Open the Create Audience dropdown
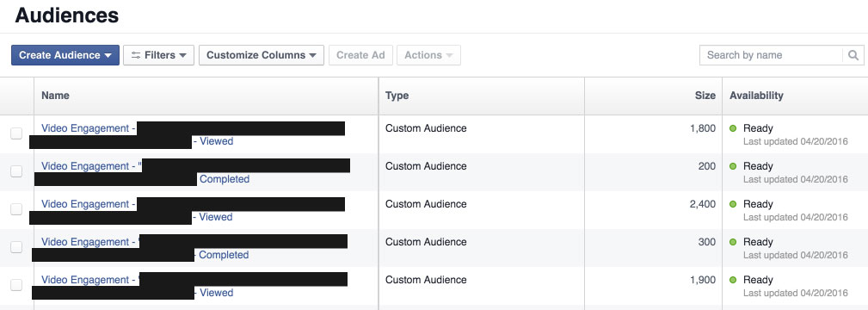This screenshot has width=868, height=310. tap(65, 55)
